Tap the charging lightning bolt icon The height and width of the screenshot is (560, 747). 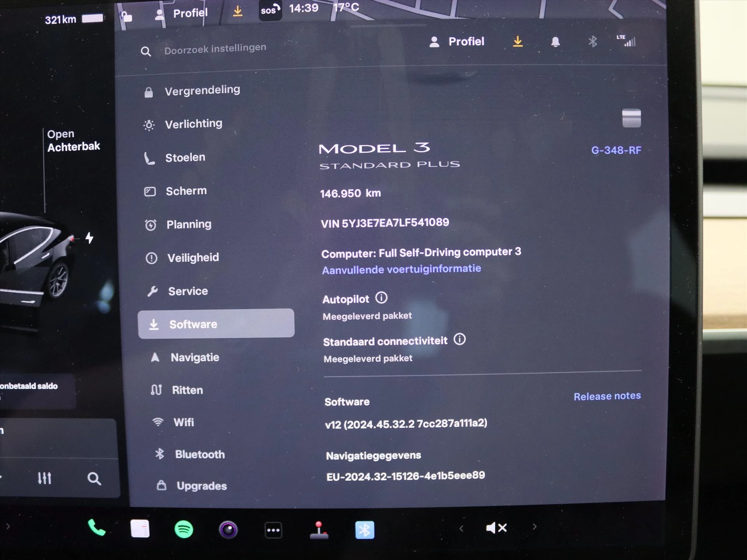click(x=89, y=238)
